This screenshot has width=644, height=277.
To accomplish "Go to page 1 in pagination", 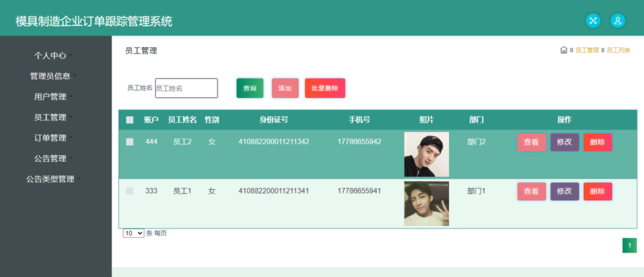I will click(x=629, y=245).
